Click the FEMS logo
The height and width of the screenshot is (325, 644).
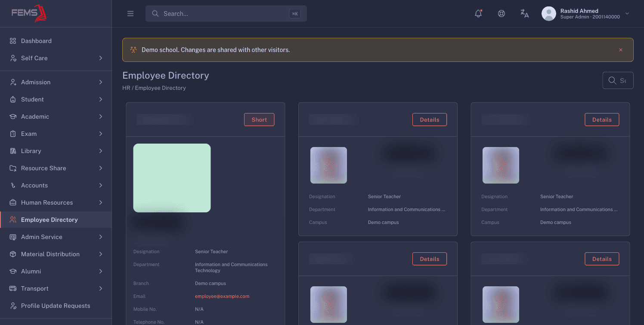[x=29, y=13]
